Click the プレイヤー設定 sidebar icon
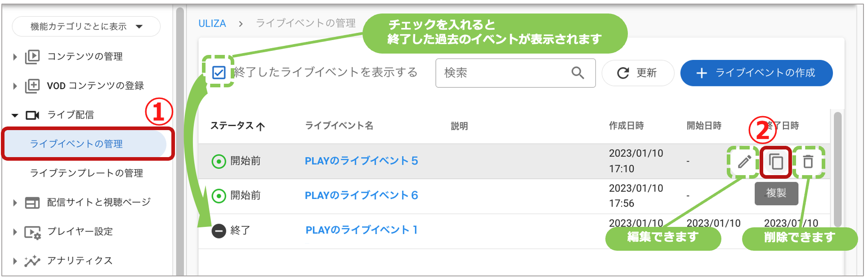The image size is (868, 280). click(x=32, y=232)
